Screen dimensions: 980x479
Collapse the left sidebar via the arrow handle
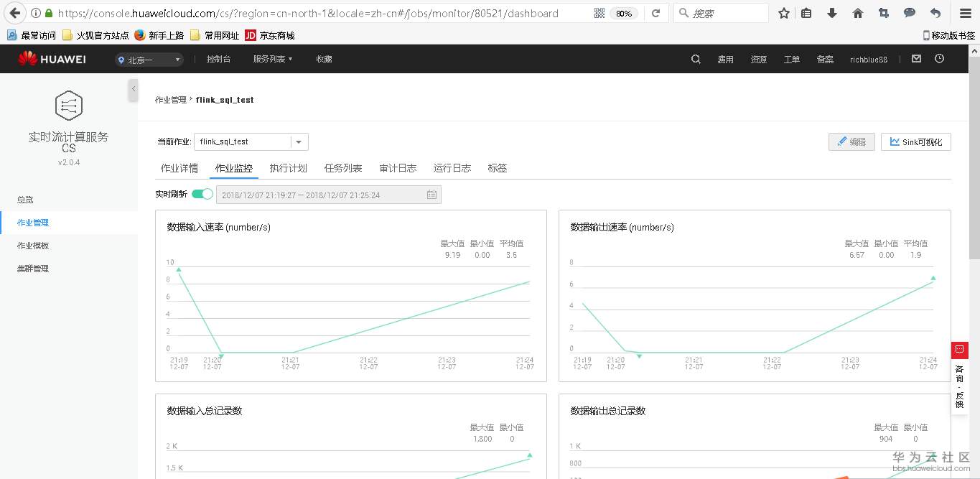click(133, 90)
